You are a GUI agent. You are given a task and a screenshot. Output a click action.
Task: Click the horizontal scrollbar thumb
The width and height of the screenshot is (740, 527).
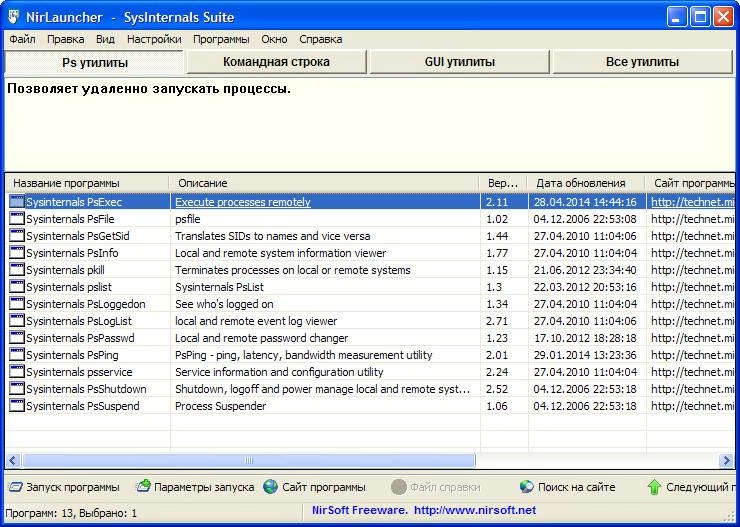248,460
